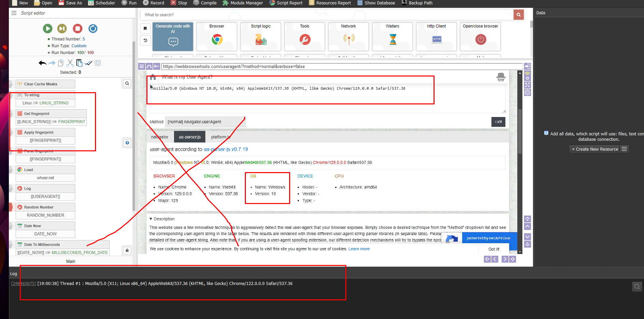Viewport: 644px width, 319px height.
Task: Switch to the navigator tab
Action: click(160, 137)
